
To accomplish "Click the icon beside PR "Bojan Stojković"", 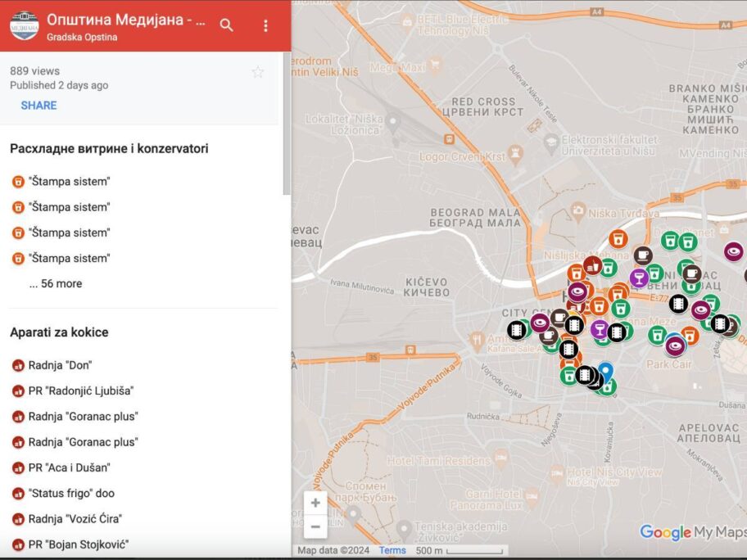I will [x=18, y=544].
